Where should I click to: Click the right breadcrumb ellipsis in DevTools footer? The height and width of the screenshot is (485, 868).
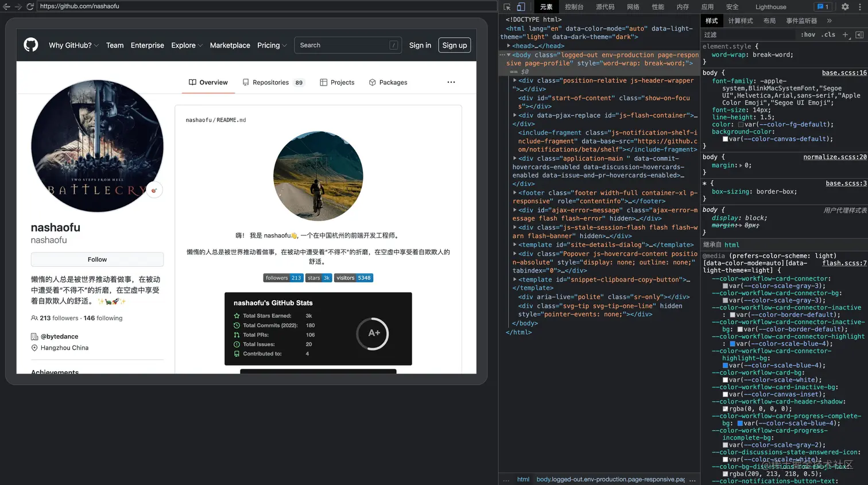pos(692,480)
